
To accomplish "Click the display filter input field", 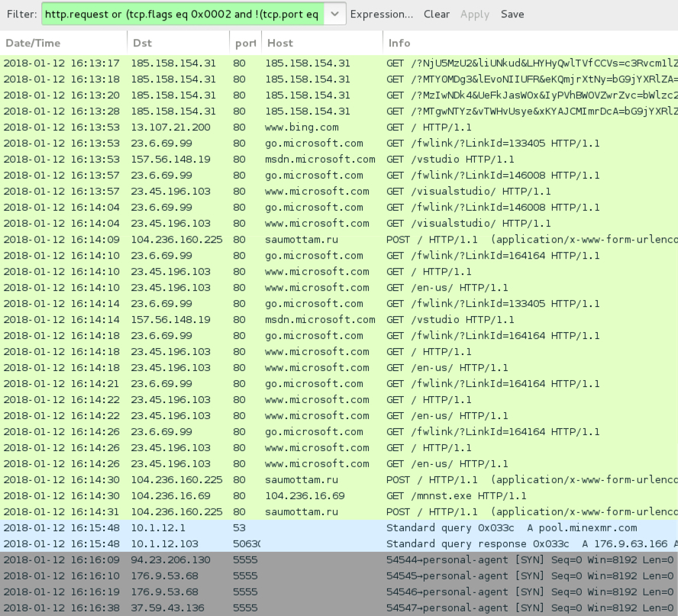I will 183,14.
